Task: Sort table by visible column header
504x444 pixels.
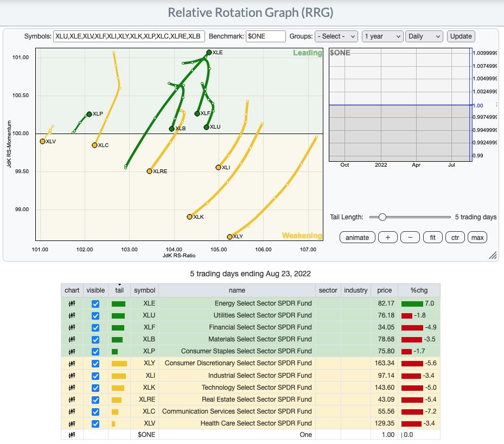Action: click(95, 290)
